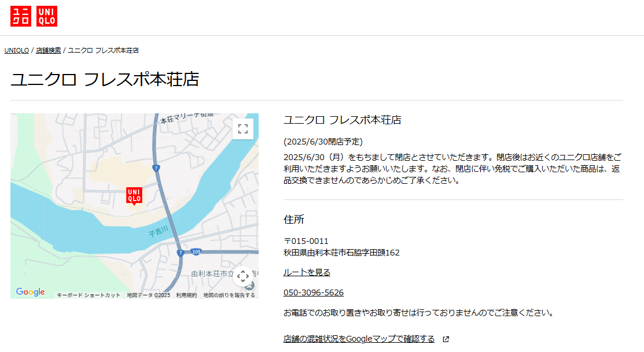
Task: Click the route 105 shield on map
Action: pyautogui.click(x=196, y=252)
